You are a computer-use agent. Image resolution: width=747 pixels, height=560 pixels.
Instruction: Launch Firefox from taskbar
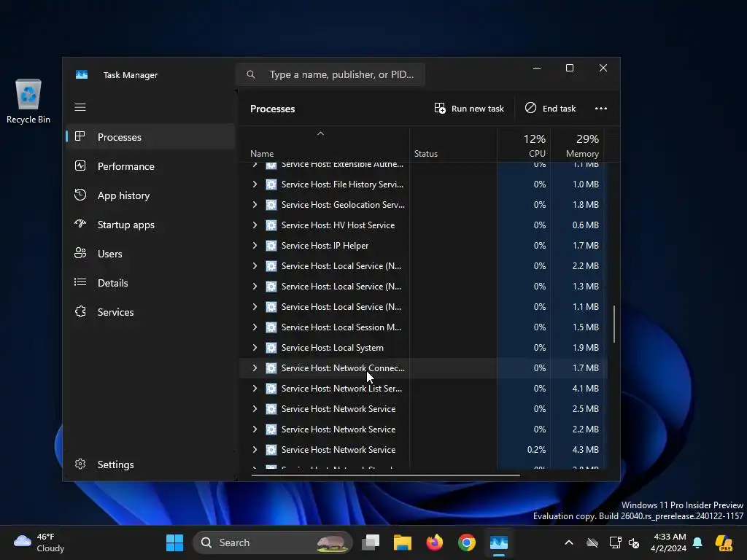pyautogui.click(x=435, y=542)
